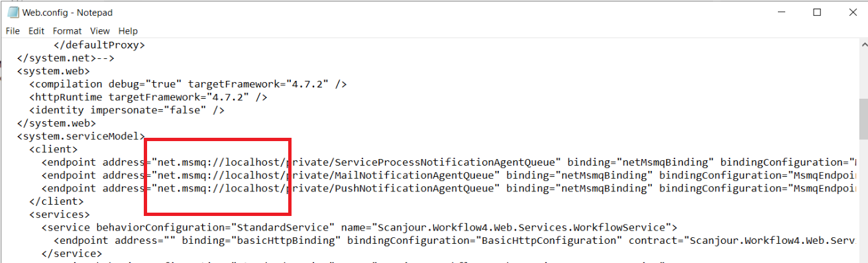Place cursor in PushNotificationAgentQueue text

[437, 188]
